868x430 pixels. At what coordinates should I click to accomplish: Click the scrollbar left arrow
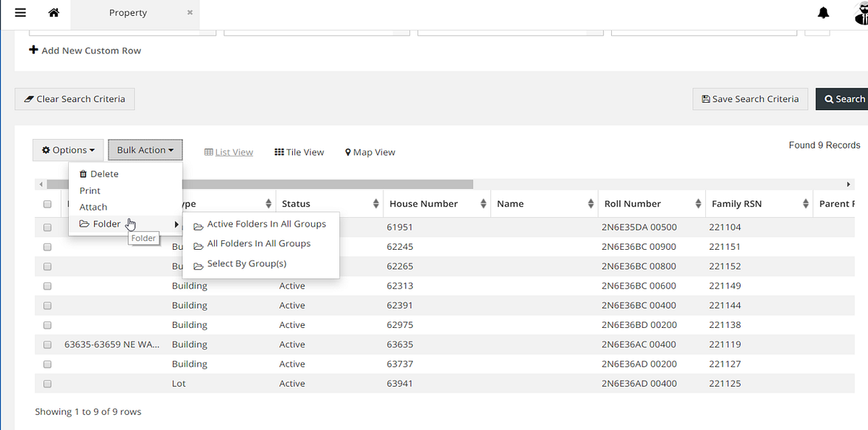41,185
